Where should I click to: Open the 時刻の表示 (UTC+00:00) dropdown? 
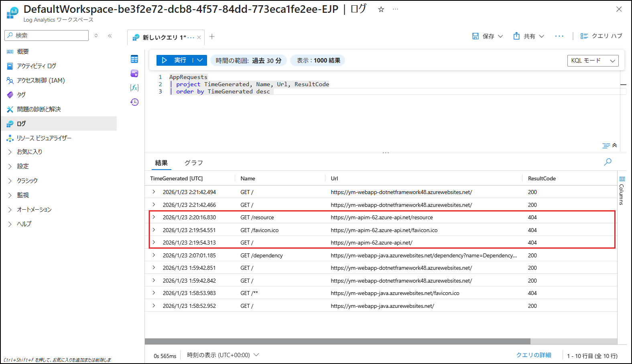[223, 355]
